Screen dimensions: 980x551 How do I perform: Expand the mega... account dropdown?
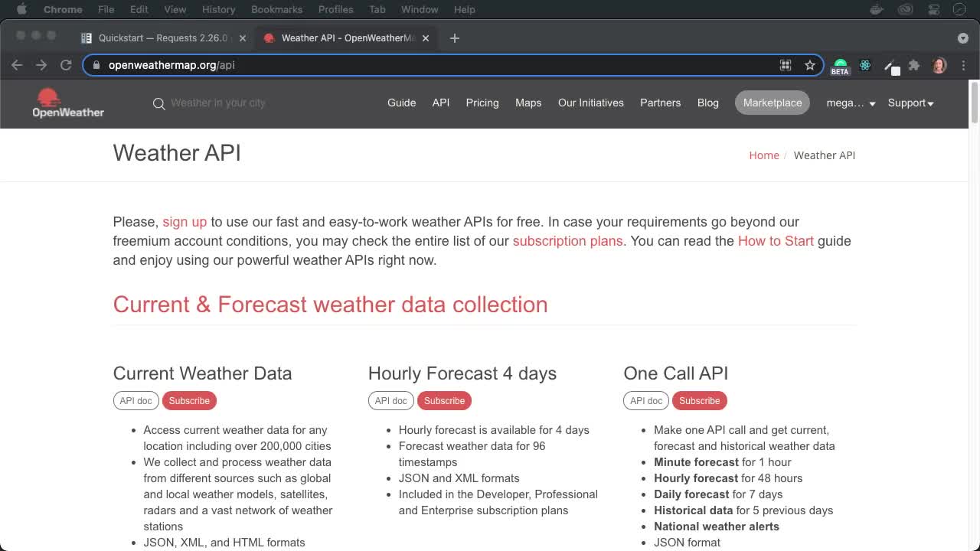click(x=851, y=103)
